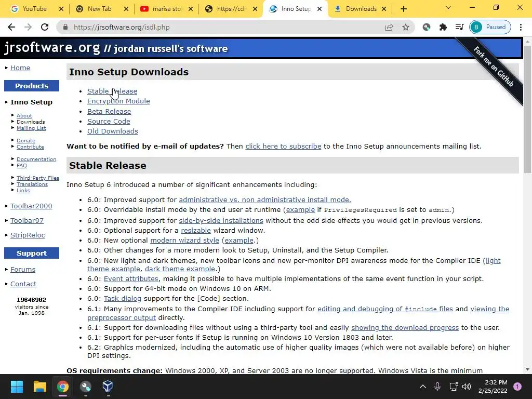
Task: Jump to Encryption Module link
Action: point(118,101)
